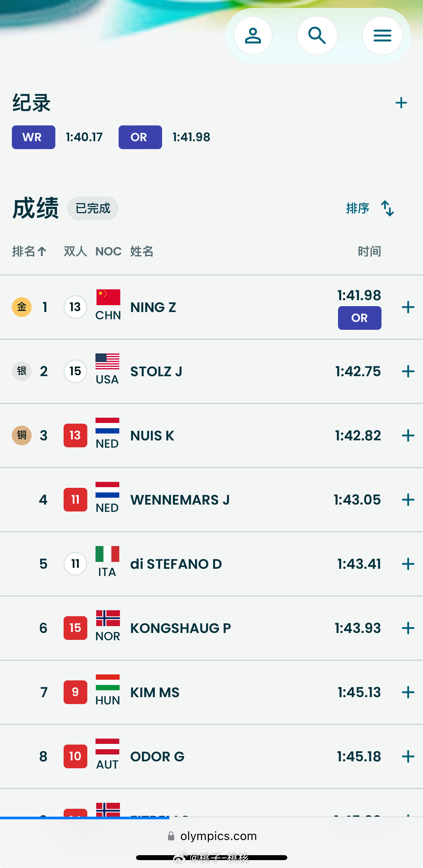Click the China flag icon

[x=108, y=297]
